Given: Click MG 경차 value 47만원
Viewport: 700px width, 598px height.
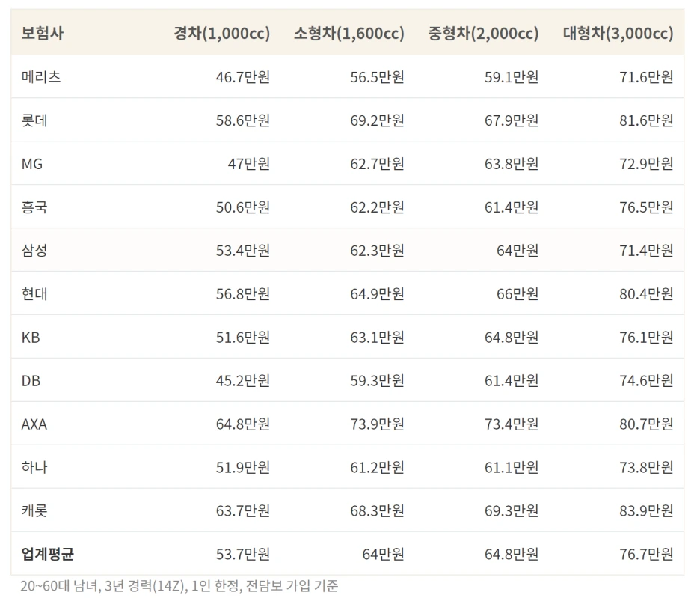Looking at the screenshot, I should (249, 164).
